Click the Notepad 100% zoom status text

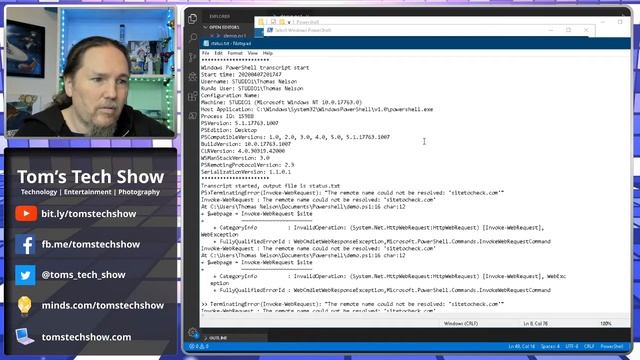click(606, 324)
